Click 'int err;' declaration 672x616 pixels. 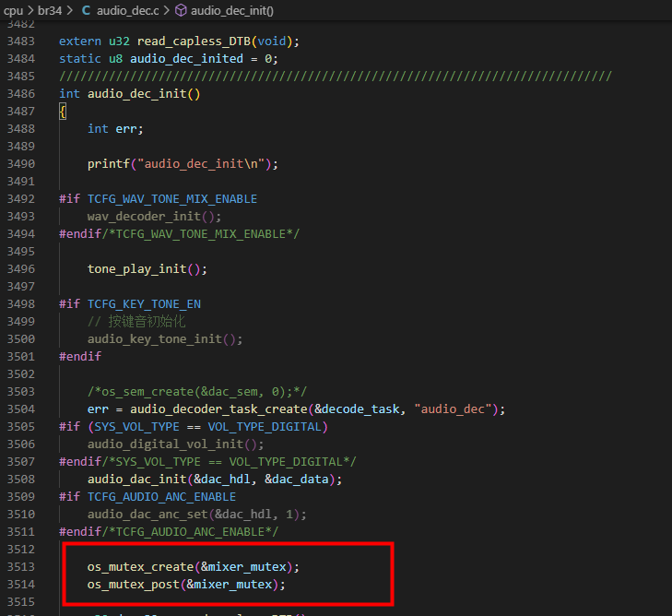[115, 128]
